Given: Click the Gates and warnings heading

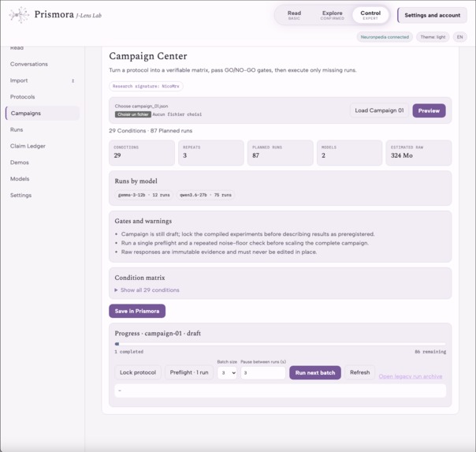Looking at the screenshot, I should (x=143, y=221).
